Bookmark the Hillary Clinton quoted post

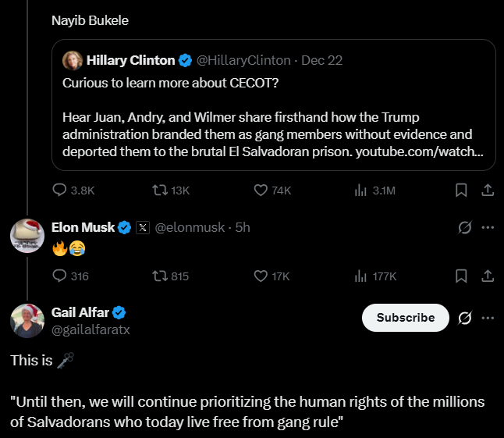pyautogui.click(x=461, y=190)
